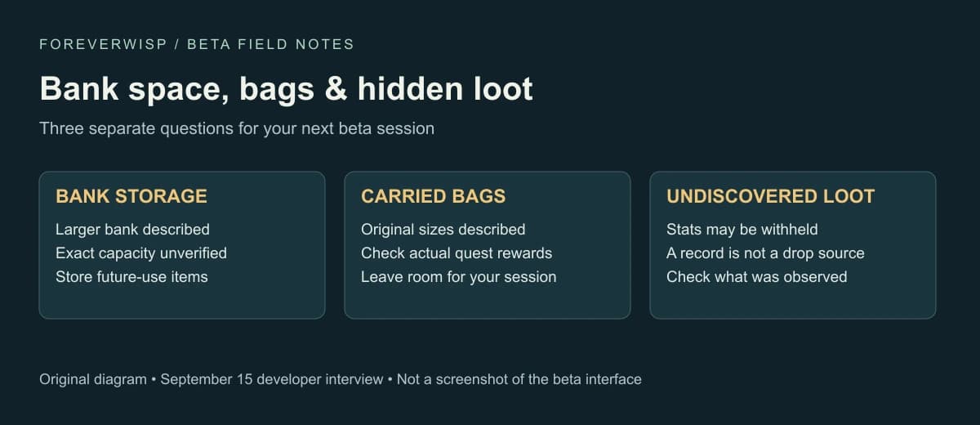
Task: Click 'Not a screenshot of the beta interface' note
Action: click(x=519, y=379)
